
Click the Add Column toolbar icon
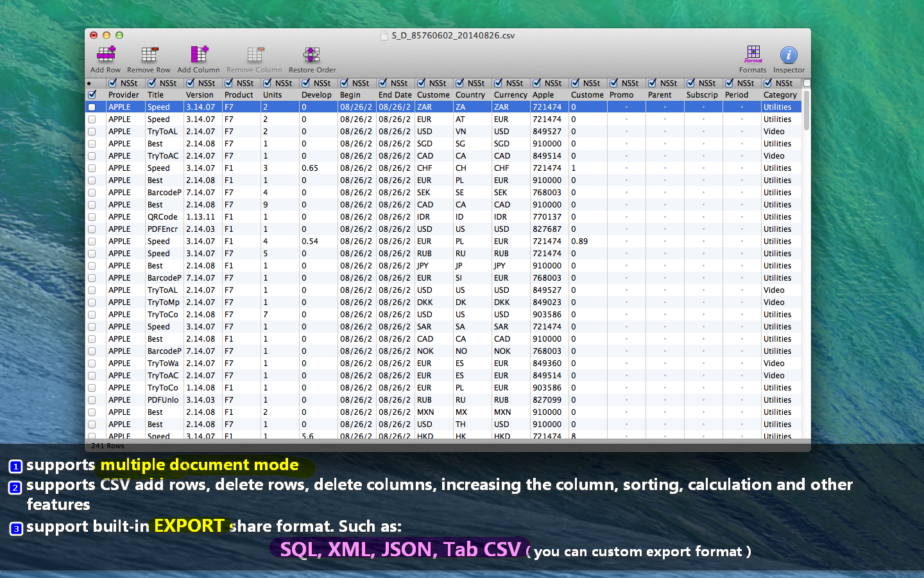click(x=199, y=55)
